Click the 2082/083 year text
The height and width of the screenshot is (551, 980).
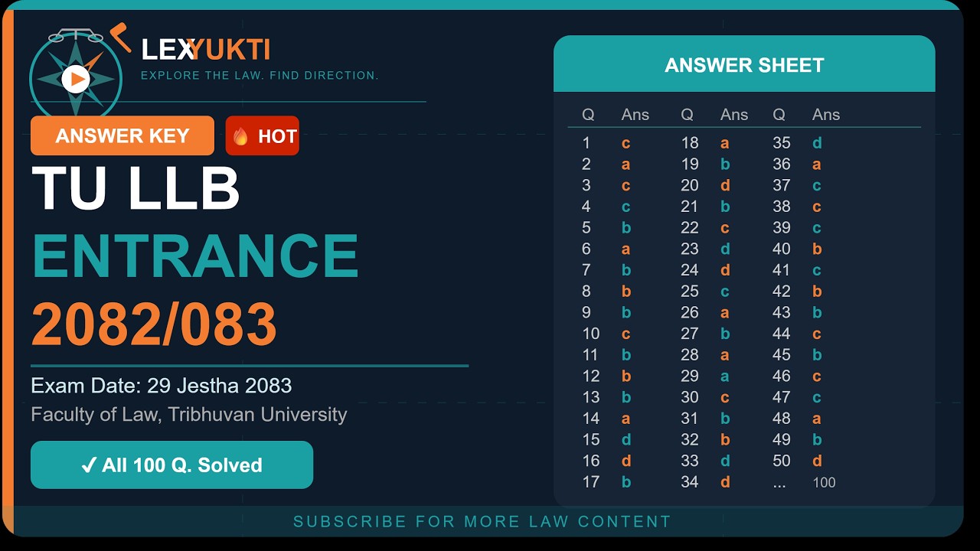point(154,324)
